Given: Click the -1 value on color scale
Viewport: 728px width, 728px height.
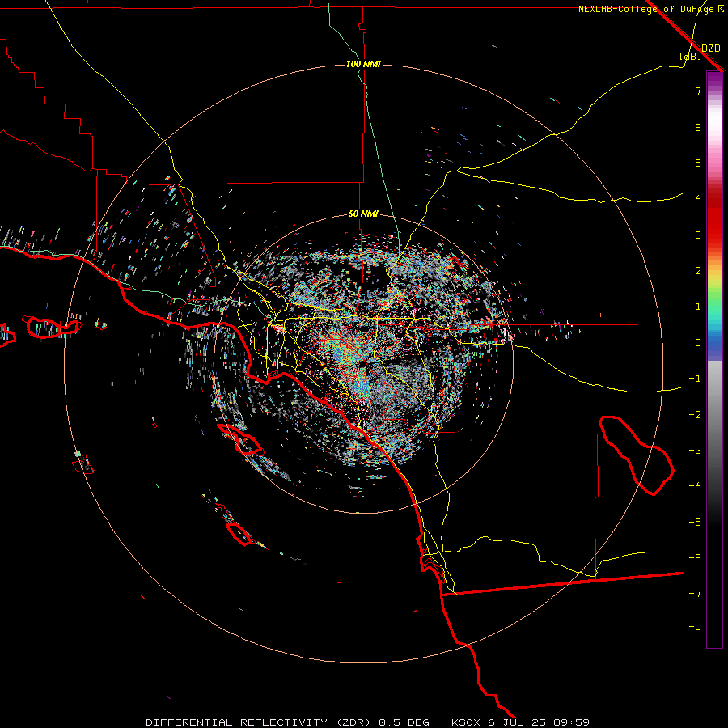Looking at the screenshot, I should tap(695, 379).
